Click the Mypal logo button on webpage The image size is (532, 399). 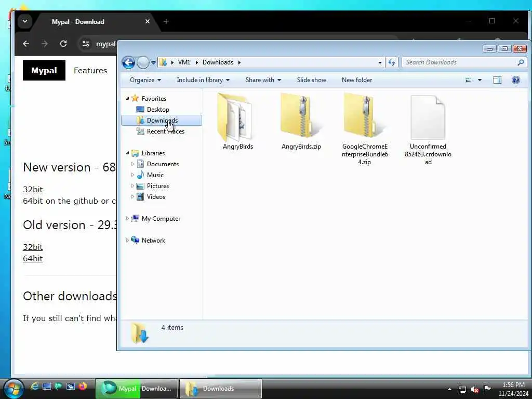[x=44, y=70]
